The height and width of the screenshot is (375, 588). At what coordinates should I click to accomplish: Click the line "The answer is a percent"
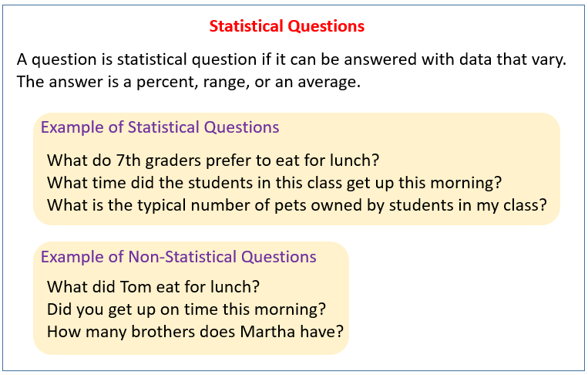coord(188,83)
